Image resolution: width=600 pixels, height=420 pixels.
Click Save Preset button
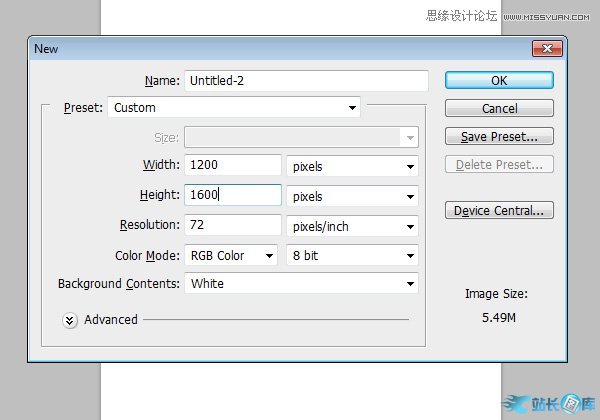[x=499, y=136]
